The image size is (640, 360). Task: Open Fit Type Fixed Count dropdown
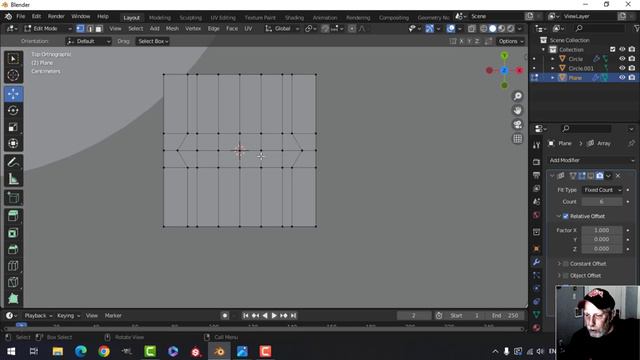click(602, 190)
